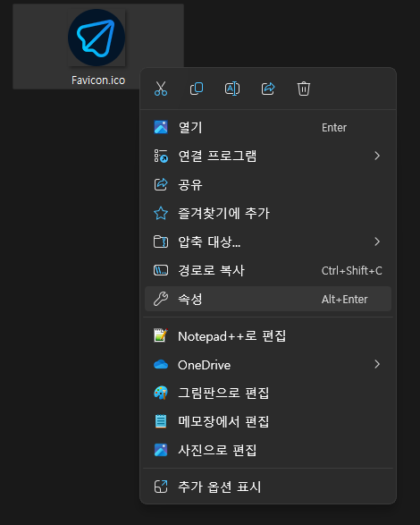Choose 사진으로 편집 entry
420x525 pixels.
point(268,450)
